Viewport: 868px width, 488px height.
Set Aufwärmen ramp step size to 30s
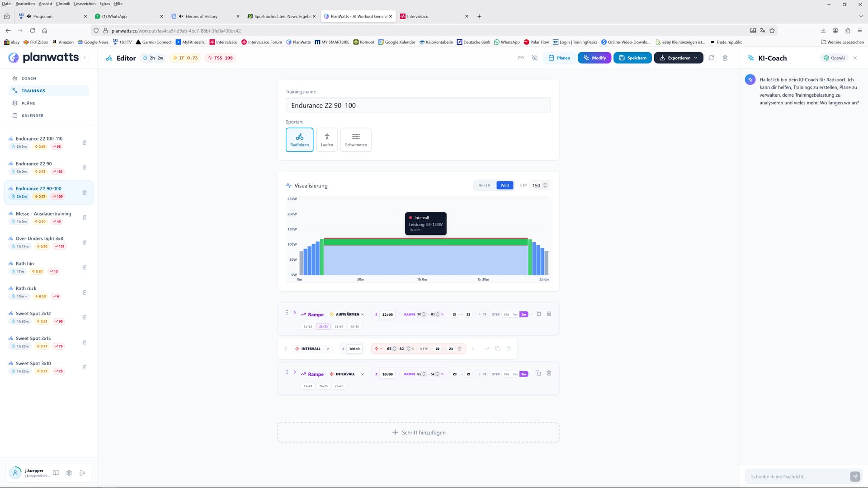coord(506,314)
